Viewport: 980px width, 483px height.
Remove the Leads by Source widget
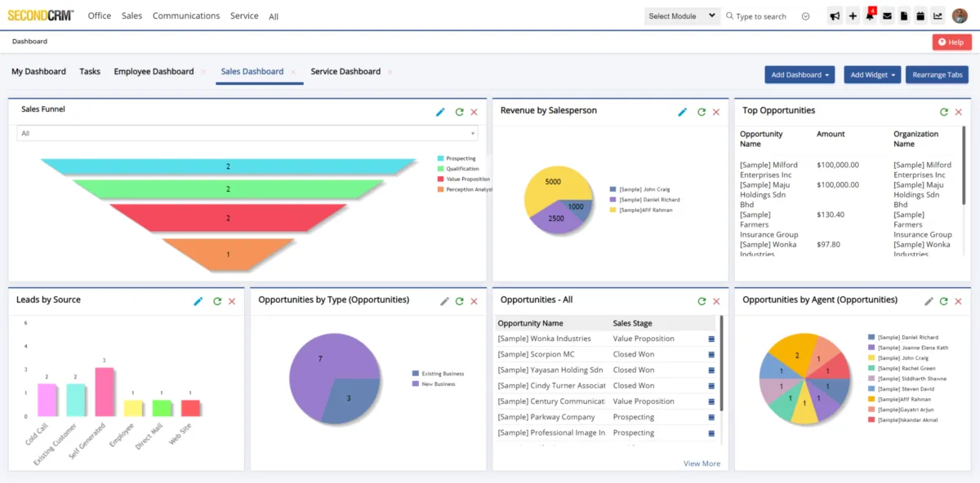click(232, 301)
